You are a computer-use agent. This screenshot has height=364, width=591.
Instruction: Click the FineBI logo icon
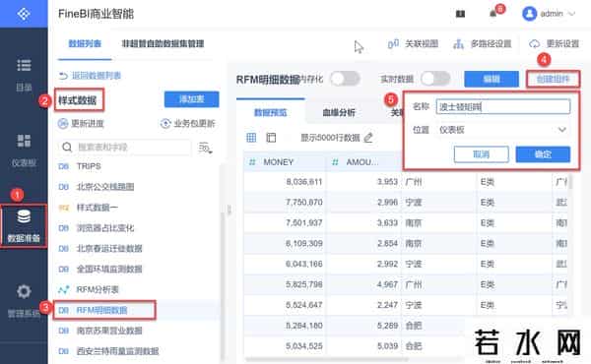[x=24, y=14]
